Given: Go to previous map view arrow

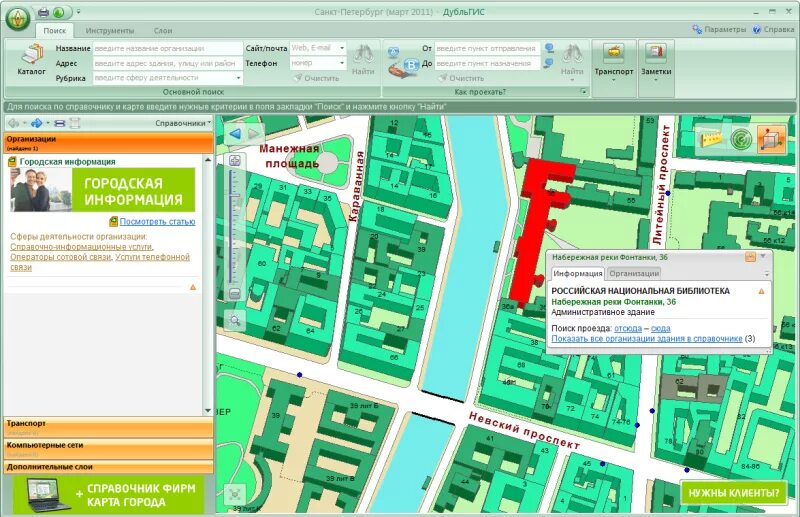Looking at the screenshot, I should (235, 134).
